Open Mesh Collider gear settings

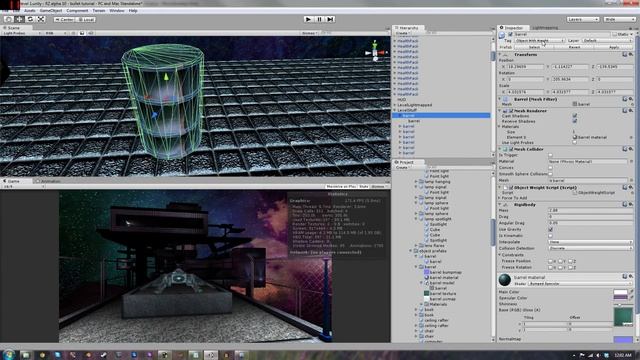tap(631, 149)
